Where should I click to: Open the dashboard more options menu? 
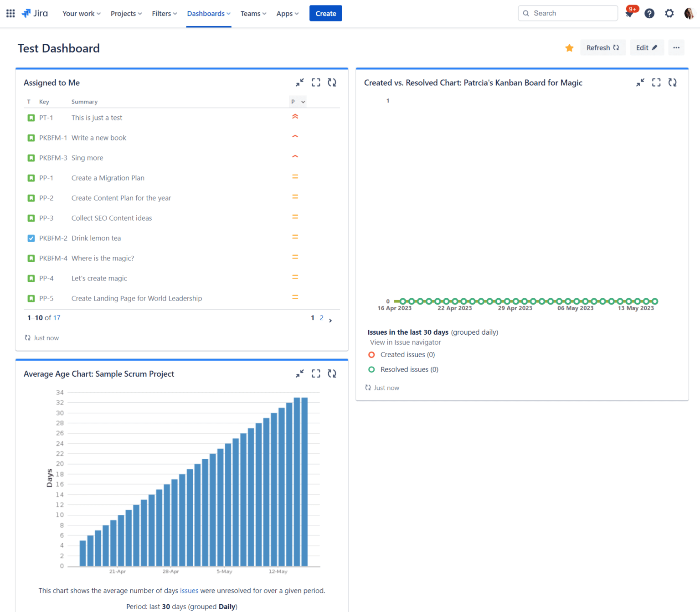[x=676, y=47]
